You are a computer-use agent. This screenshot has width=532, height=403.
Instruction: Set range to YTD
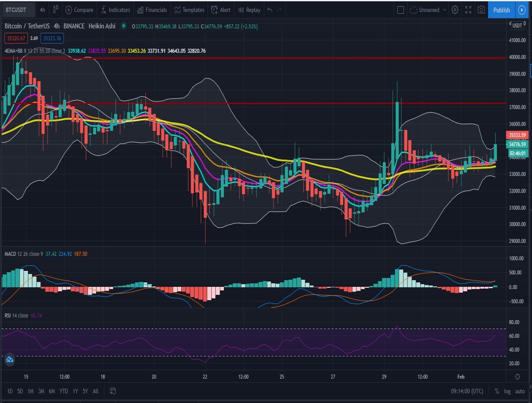click(63, 391)
